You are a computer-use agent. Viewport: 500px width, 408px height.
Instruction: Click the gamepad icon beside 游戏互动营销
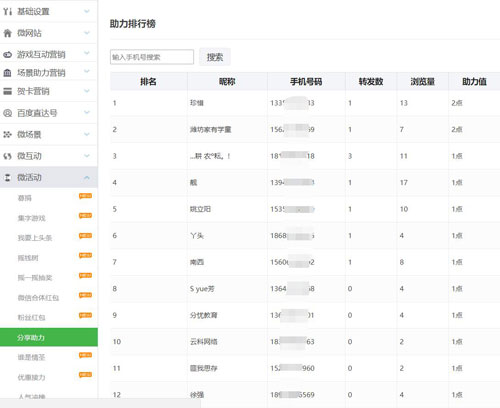7,54
